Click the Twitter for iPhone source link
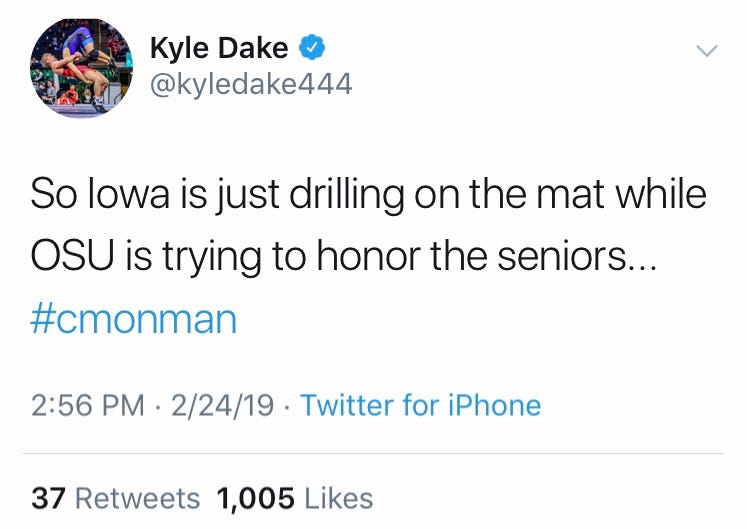The width and height of the screenshot is (747, 529). point(420,405)
